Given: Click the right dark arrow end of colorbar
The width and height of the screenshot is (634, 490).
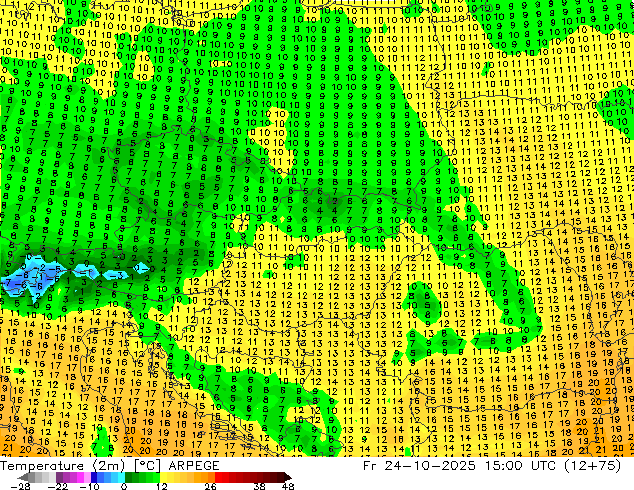Looking at the screenshot, I should coord(287,477).
